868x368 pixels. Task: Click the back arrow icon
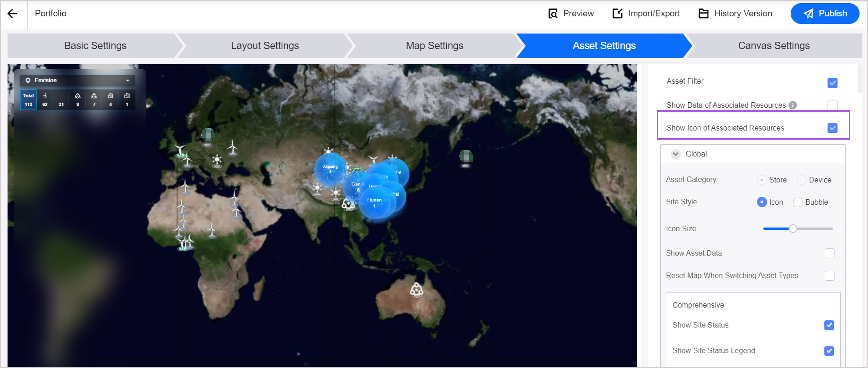(12, 13)
